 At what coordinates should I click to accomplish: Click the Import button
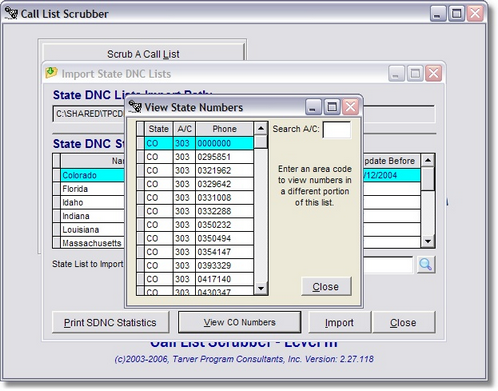[x=339, y=322]
